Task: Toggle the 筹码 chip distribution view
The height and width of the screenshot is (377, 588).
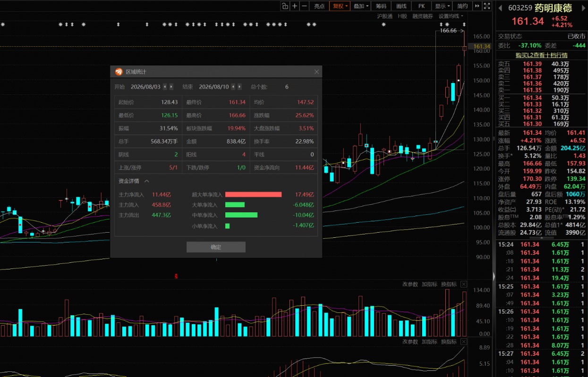Action: [x=381, y=6]
